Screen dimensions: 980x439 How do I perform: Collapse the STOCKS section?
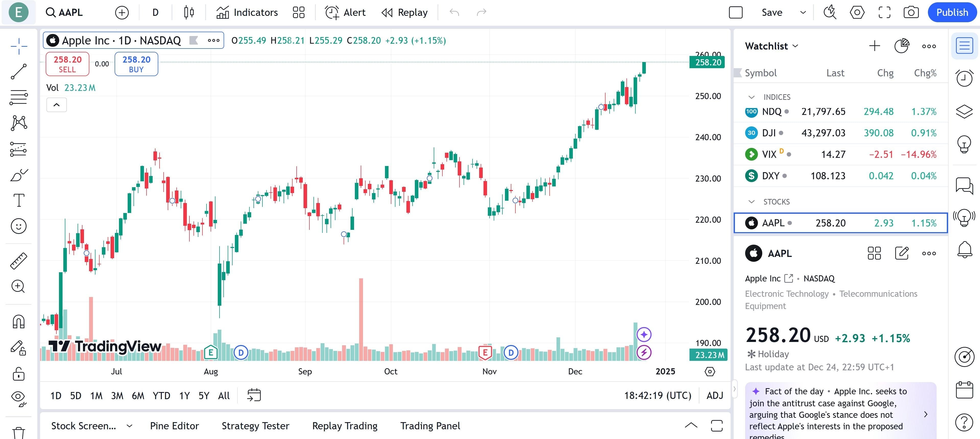(x=751, y=202)
